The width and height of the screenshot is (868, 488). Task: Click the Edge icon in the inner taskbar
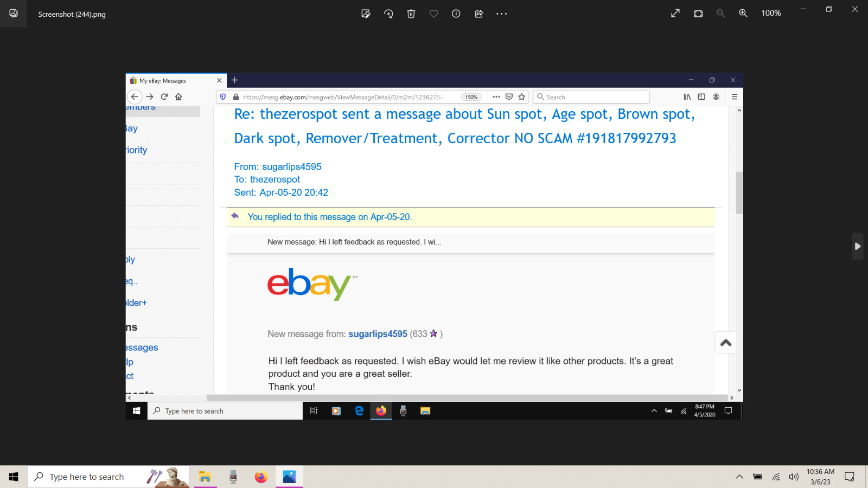[x=359, y=411]
